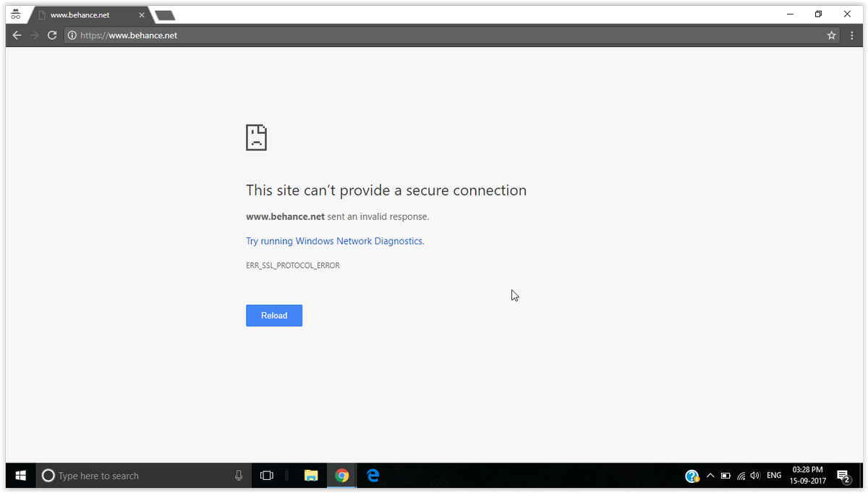Open Try running Windows Network Diagnostics link

(335, 241)
